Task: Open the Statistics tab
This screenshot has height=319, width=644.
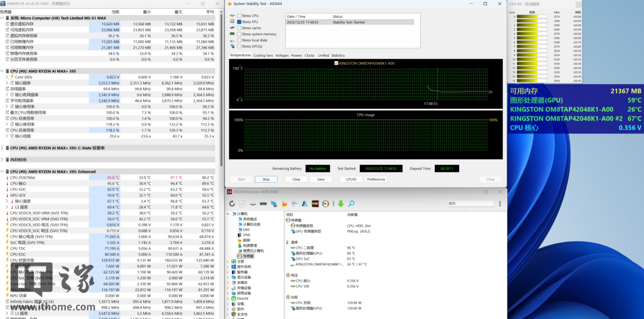Action: 338,55
